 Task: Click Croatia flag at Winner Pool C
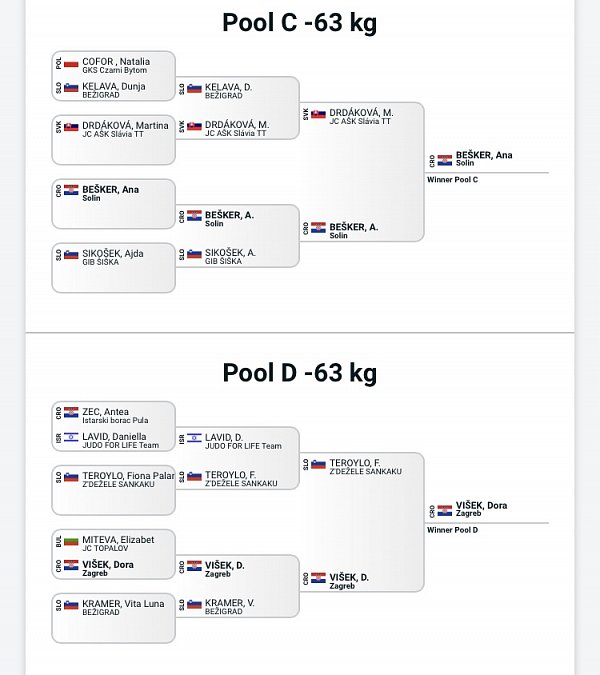(445, 160)
